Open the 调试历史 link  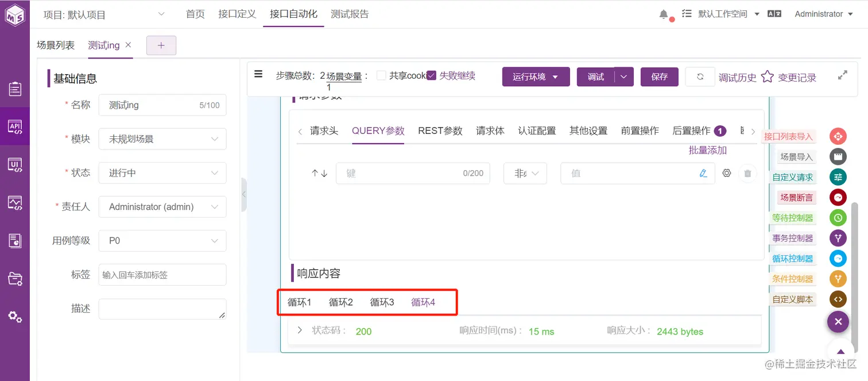click(x=738, y=78)
